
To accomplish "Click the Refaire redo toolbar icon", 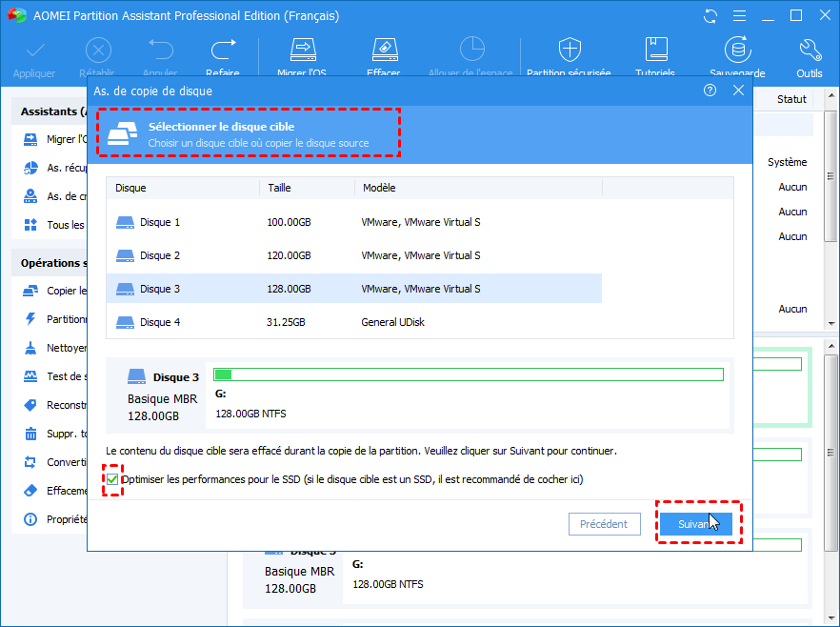I will [x=223, y=50].
